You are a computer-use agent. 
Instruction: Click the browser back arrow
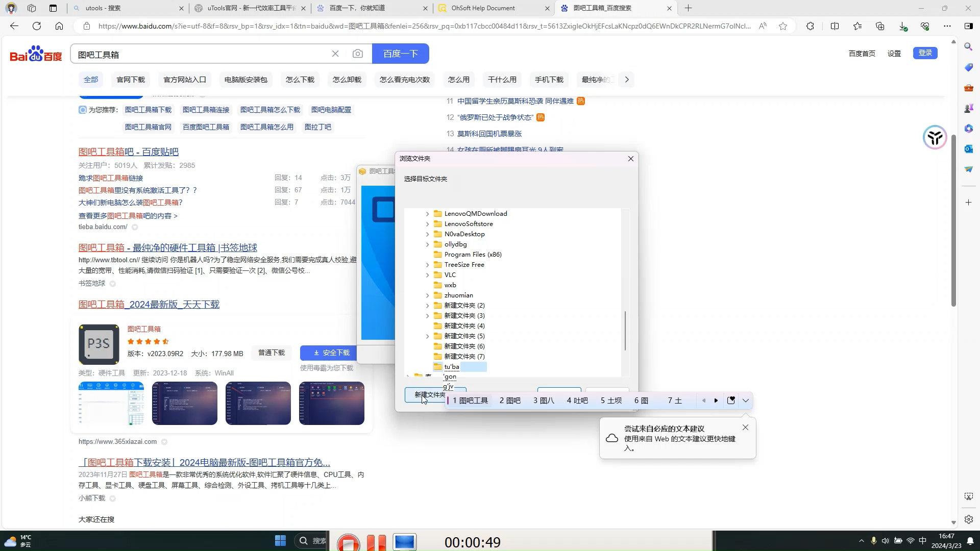click(14, 26)
